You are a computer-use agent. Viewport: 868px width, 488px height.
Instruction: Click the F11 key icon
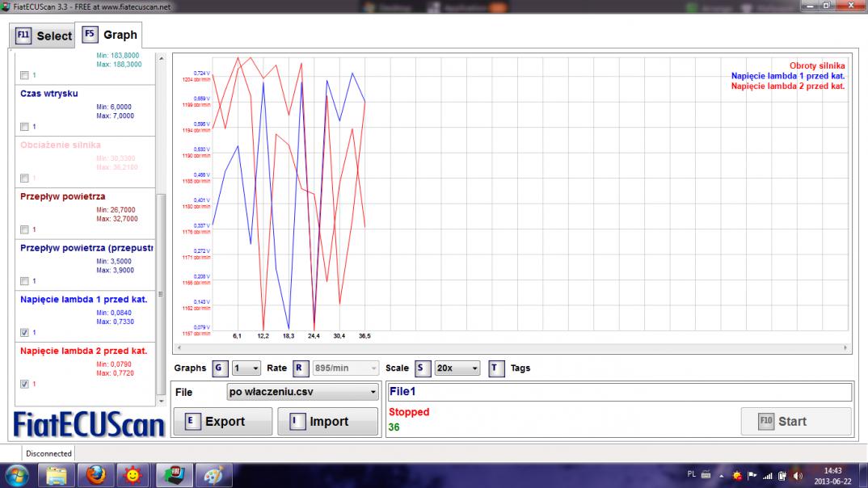coord(23,36)
